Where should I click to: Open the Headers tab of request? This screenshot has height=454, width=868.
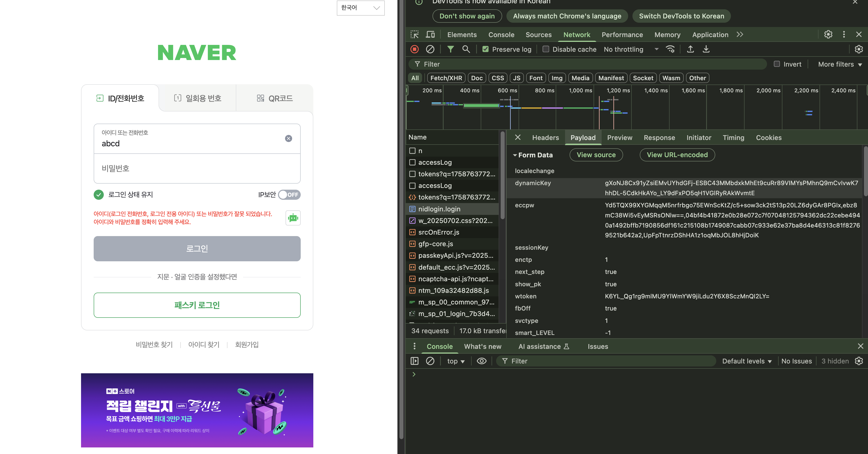(x=545, y=138)
